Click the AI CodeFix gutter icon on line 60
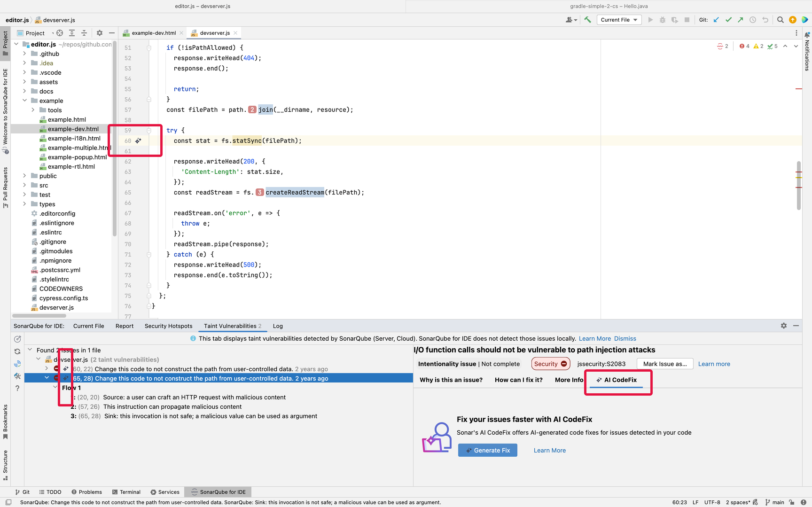812x507 pixels. point(138,140)
